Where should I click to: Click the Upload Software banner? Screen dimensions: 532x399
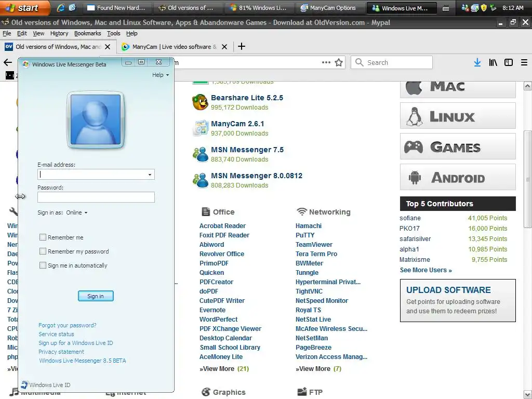[458, 300]
